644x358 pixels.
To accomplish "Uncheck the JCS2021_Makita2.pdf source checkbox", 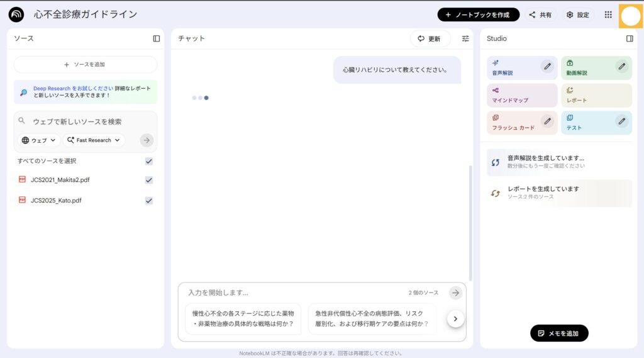I will click(x=149, y=180).
